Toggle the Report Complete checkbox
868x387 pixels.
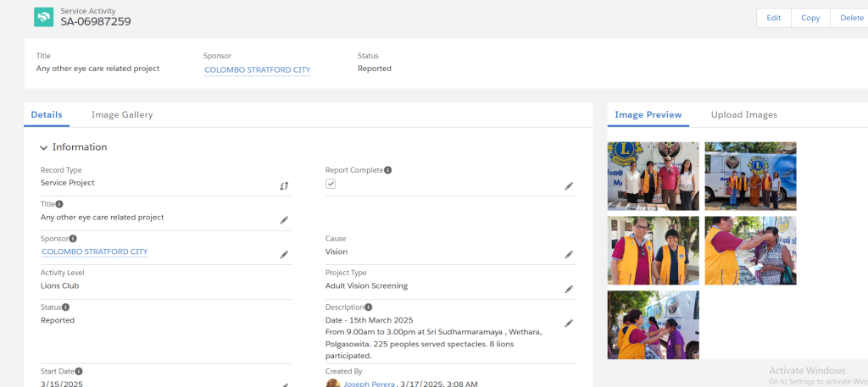tap(331, 184)
